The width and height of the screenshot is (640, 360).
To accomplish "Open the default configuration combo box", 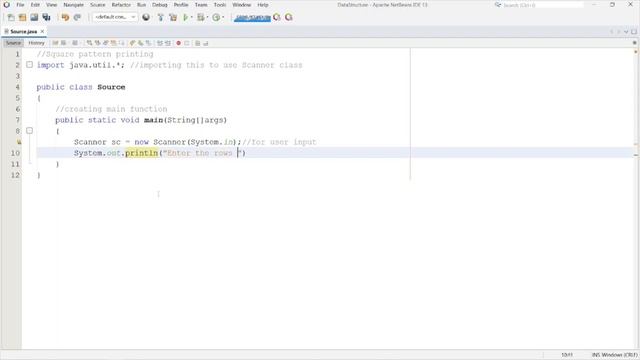I will 115,17.
